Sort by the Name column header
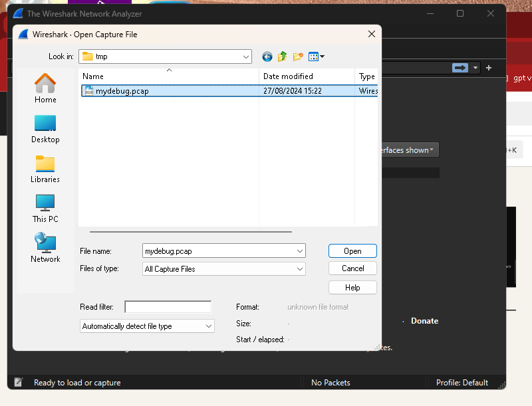The width and height of the screenshot is (532, 406). pyautogui.click(x=169, y=76)
